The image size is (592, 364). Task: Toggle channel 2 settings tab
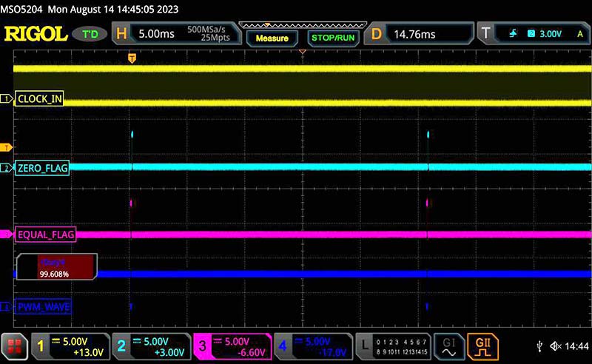pyautogui.click(x=152, y=346)
